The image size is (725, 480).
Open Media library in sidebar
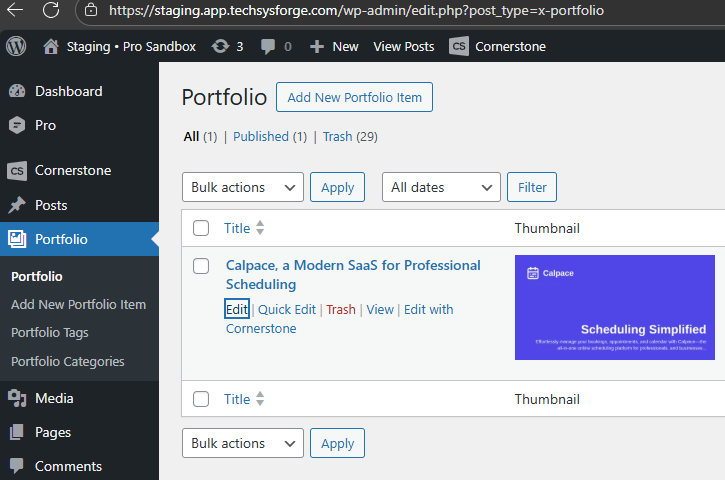coord(54,398)
